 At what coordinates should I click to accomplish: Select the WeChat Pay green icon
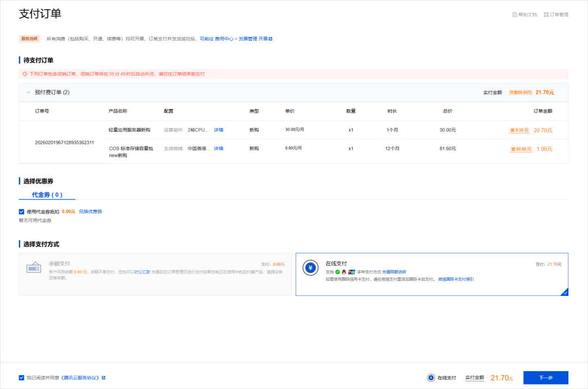coord(339,270)
